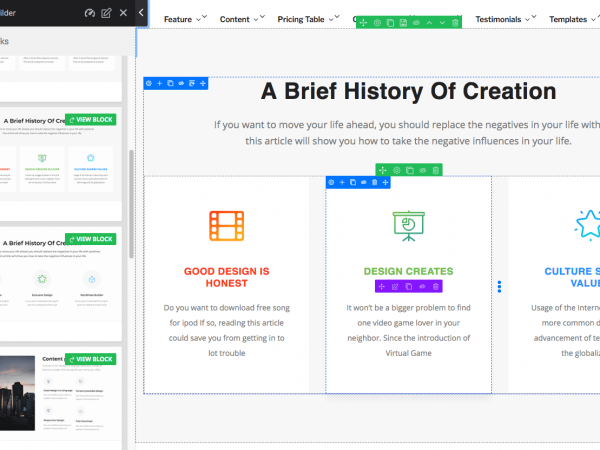Delete section using green toolbar trash icon
The image size is (600, 450).
[454, 22]
